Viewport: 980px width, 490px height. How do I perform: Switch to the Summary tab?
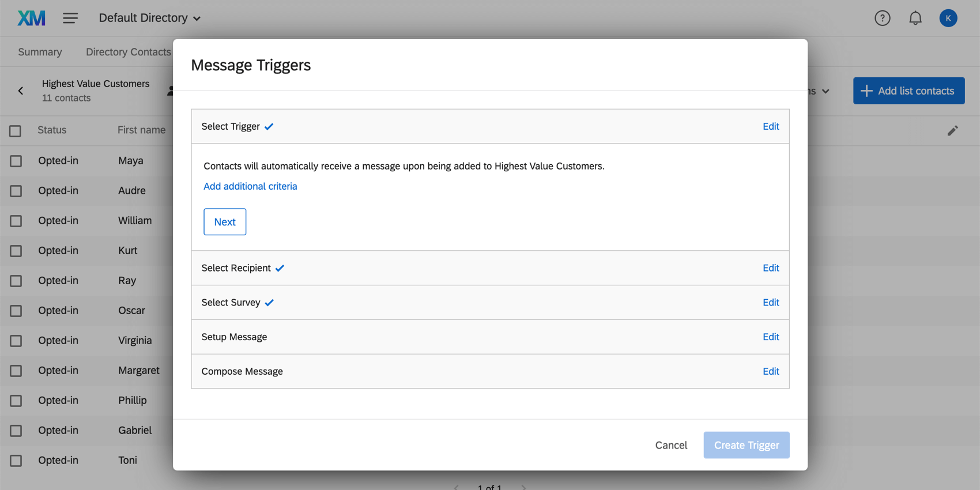tap(40, 52)
